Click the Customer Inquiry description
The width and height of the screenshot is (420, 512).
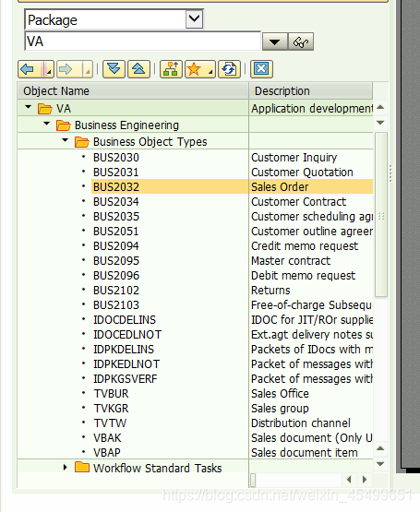click(x=294, y=158)
